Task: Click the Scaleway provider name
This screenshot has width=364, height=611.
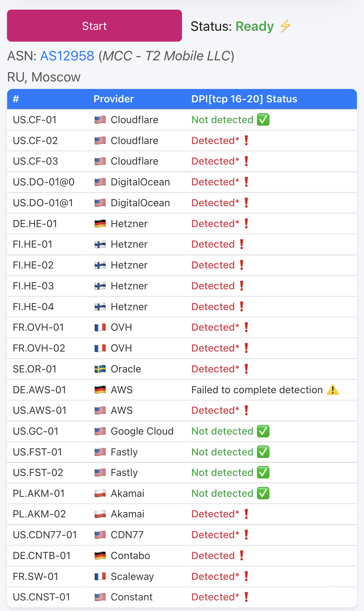Action: [x=132, y=576]
